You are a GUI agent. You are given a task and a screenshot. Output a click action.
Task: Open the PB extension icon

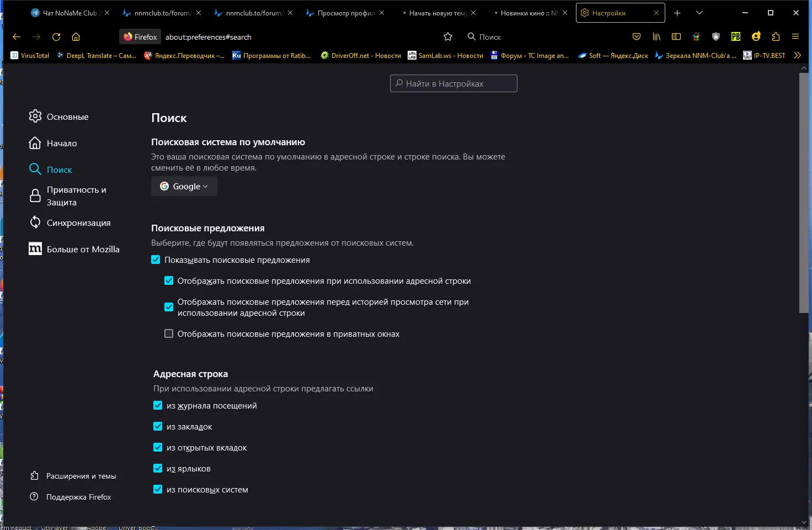pos(736,37)
